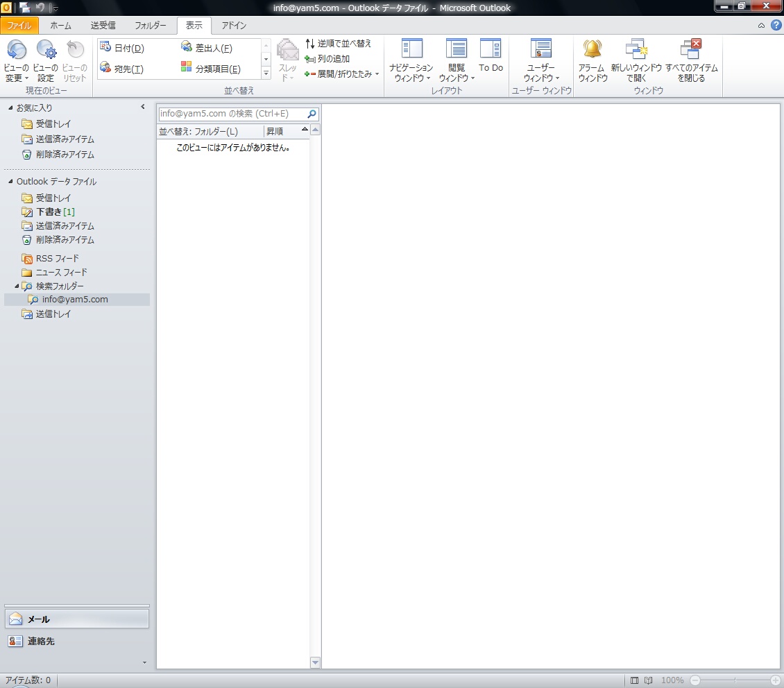Open 削除済みアイテム under Outlook データ ファイル
Screen dimensions: 784x688
point(58,240)
